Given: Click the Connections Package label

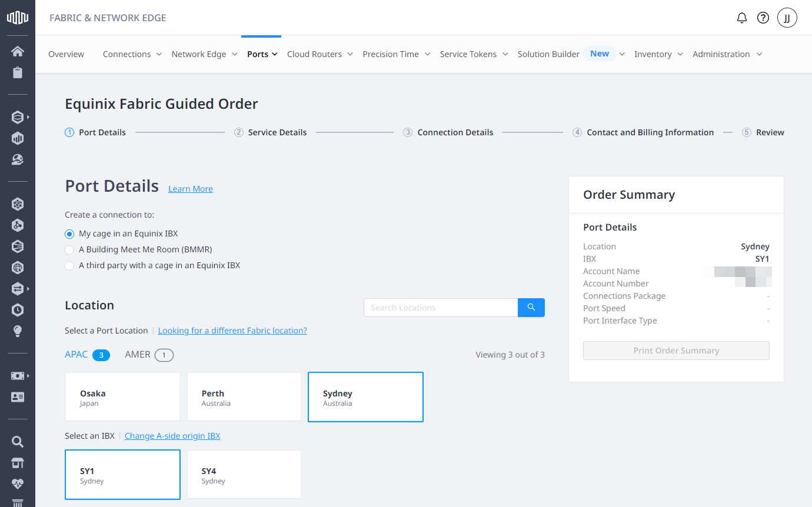Looking at the screenshot, I should click(624, 296).
